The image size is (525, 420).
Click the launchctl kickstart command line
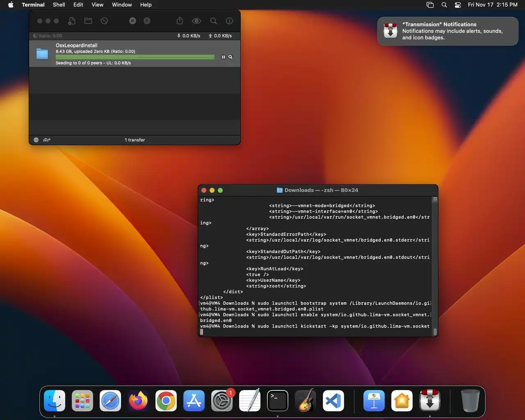click(x=315, y=326)
